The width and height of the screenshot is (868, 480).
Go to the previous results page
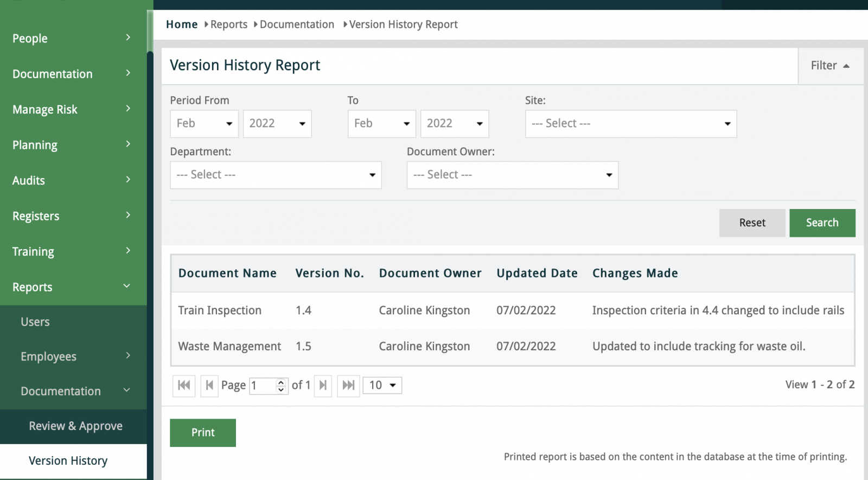(x=209, y=386)
